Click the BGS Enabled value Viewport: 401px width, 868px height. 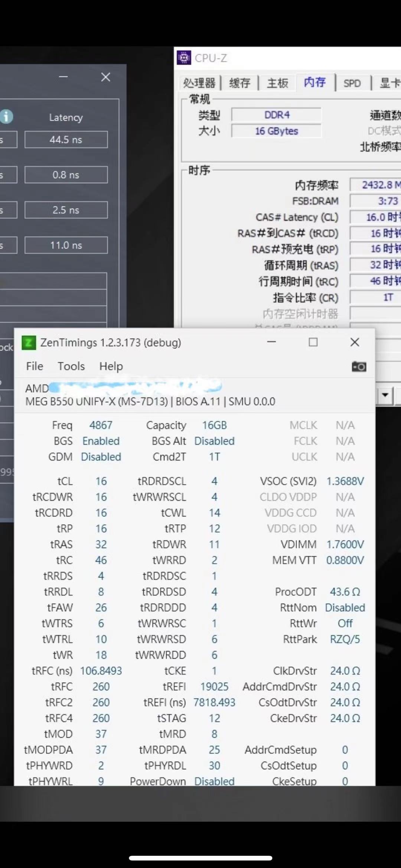[101, 441]
